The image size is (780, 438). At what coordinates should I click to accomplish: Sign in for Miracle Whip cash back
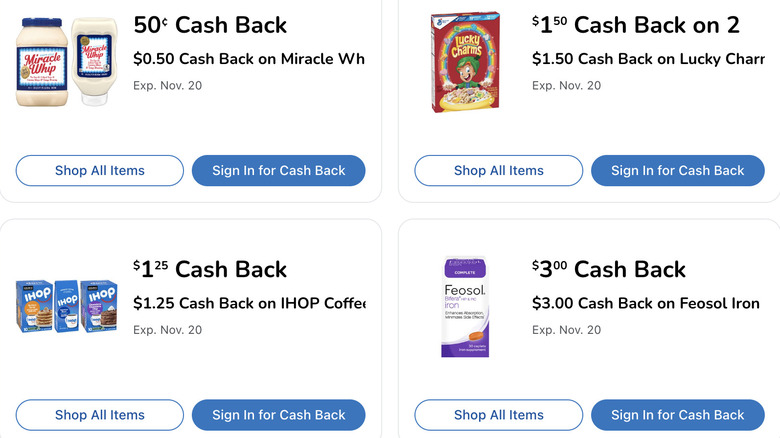click(x=278, y=171)
